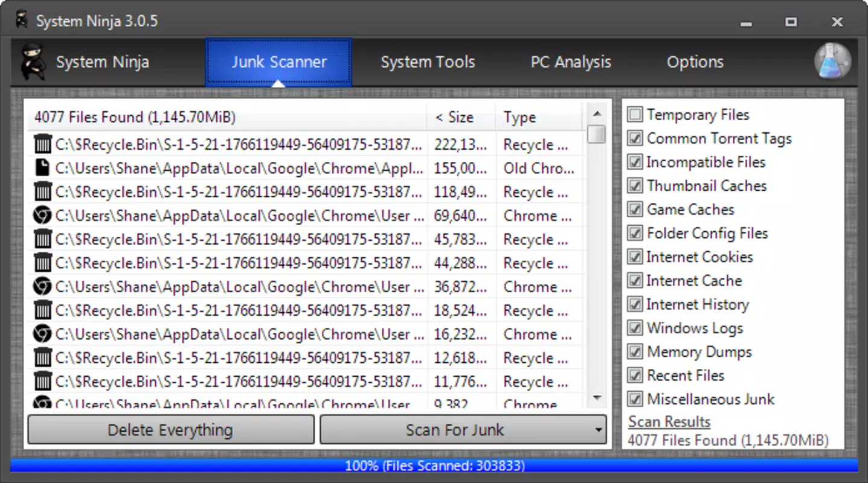
Task: Open the Options tab
Action: pos(695,62)
